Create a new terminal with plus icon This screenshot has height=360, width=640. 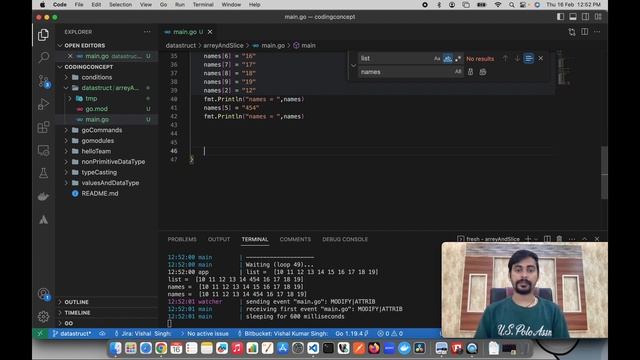click(528, 239)
